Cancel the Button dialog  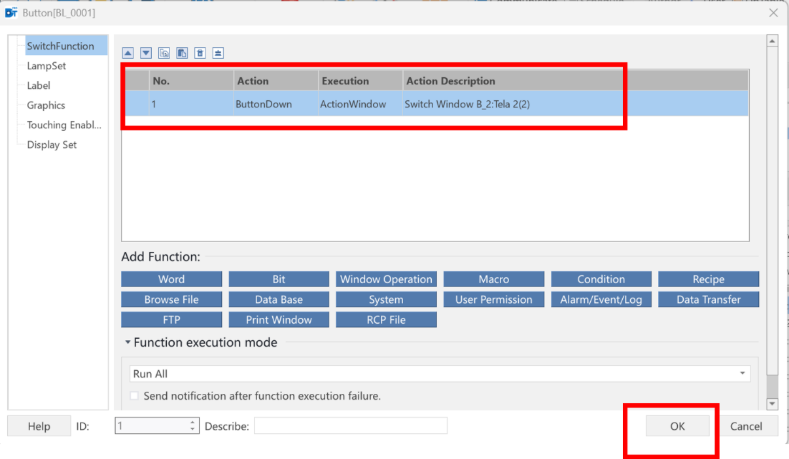(x=746, y=426)
